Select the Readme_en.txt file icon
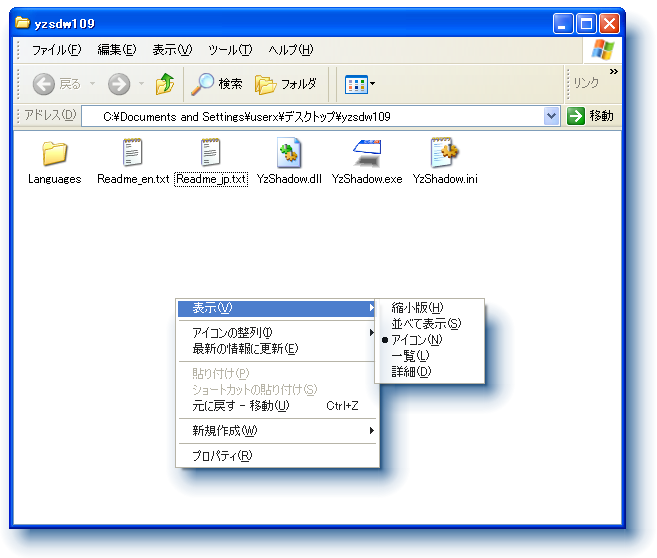657x558 pixels. pos(132,152)
